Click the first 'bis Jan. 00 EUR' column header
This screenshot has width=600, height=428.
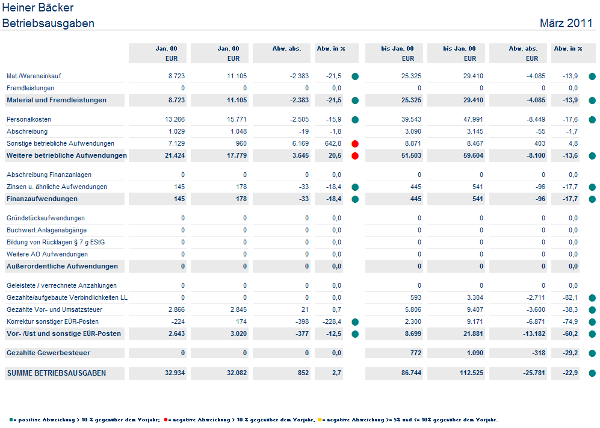[394, 53]
